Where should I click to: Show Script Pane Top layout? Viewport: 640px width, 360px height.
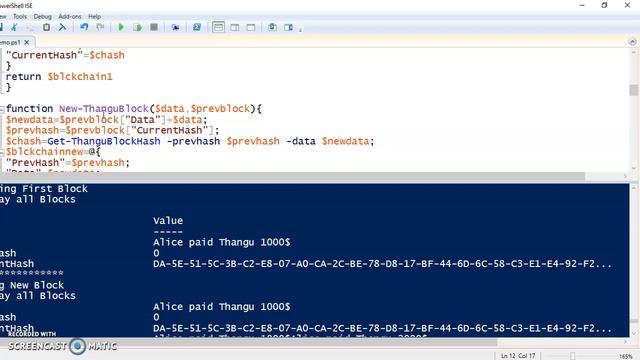point(218,27)
